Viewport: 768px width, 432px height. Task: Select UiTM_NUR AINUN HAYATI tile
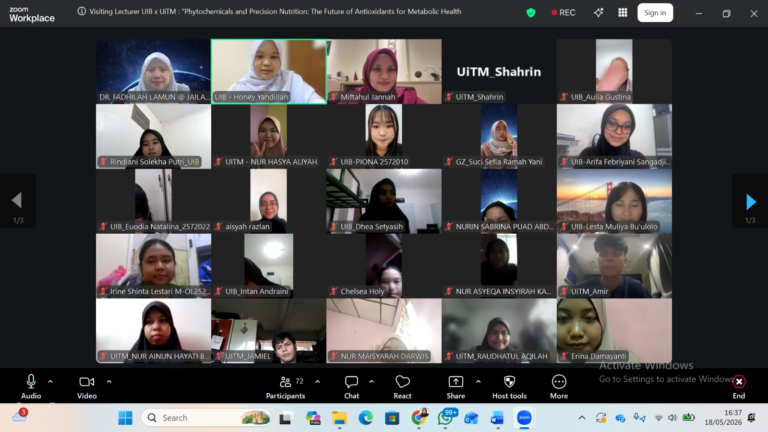[153, 331]
